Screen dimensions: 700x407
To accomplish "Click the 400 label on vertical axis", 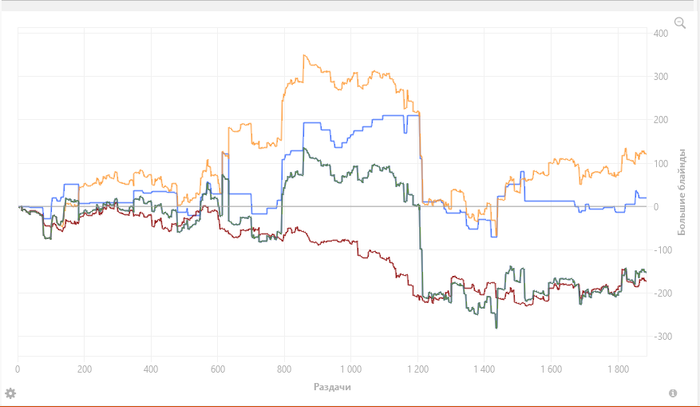I will pyautogui.click(x=660, y=34).
